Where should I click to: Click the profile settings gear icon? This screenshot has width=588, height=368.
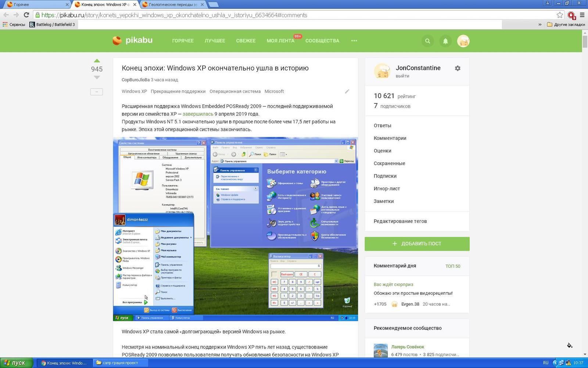458,68
